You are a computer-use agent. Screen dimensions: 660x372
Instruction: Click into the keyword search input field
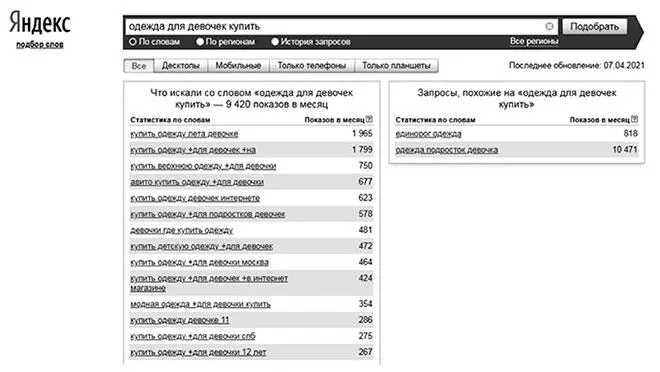click(335, 27)
